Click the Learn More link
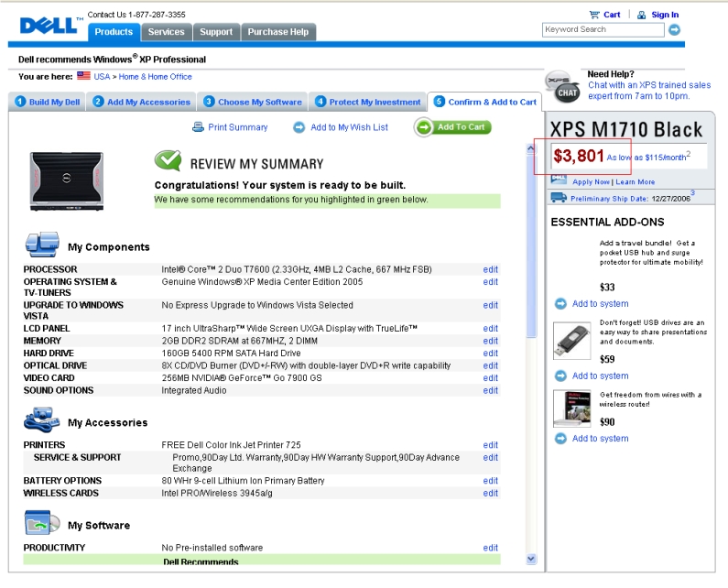This screenshot has height=588, width=728. click(636, 182)
